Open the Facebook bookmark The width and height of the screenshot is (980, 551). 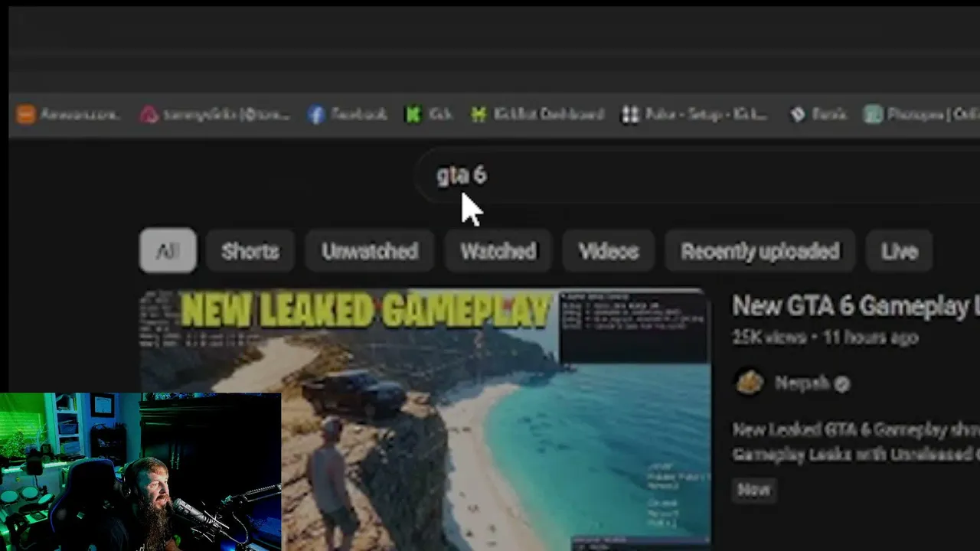tap(348, 115)
